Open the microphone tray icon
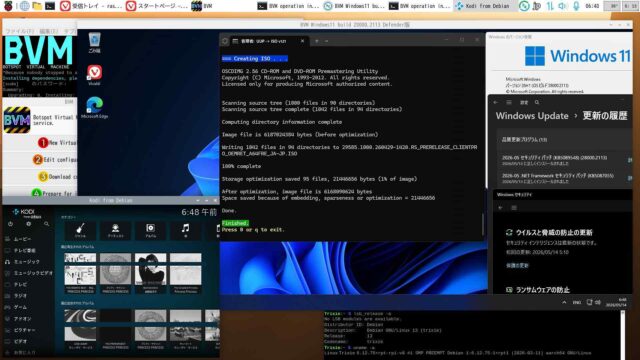Image resolution: width=640 pixels, height=360 pixels. click(x=576, y=6)
